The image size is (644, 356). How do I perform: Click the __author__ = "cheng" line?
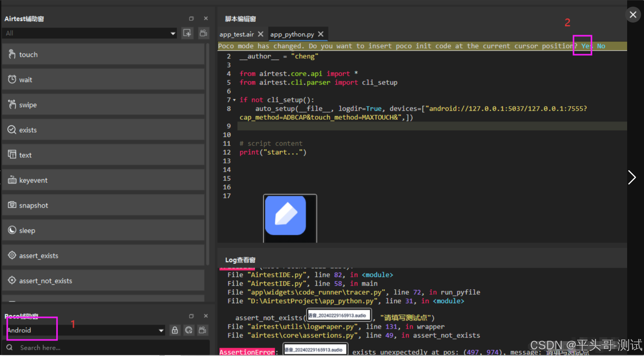(x=279, y=56)
